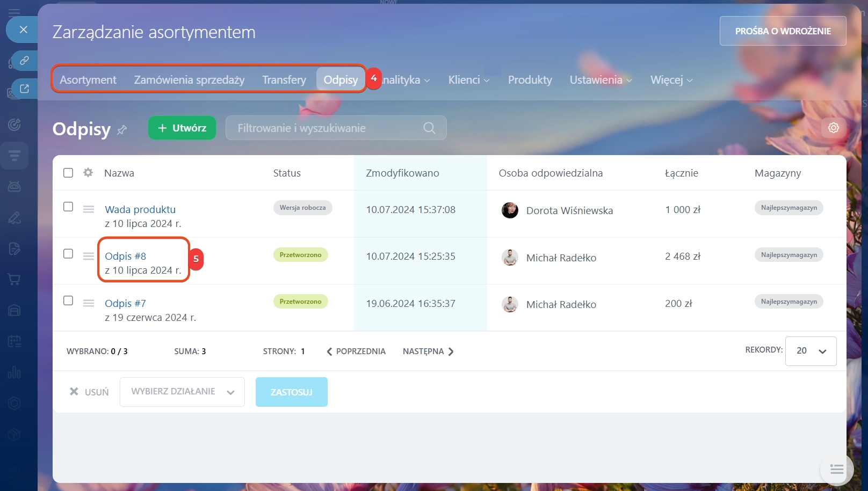The height and width of the screenshot is (491, 868).
Task: Open the warehouse icon in the left sidebar
Action: tap(15, 310)
